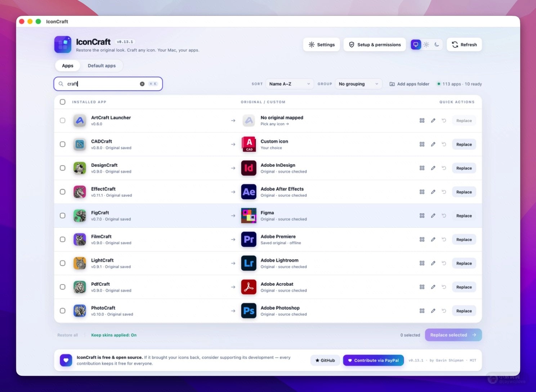Open the GitHub link button
The height and width of the screenshot is (392, 536).
325,360
